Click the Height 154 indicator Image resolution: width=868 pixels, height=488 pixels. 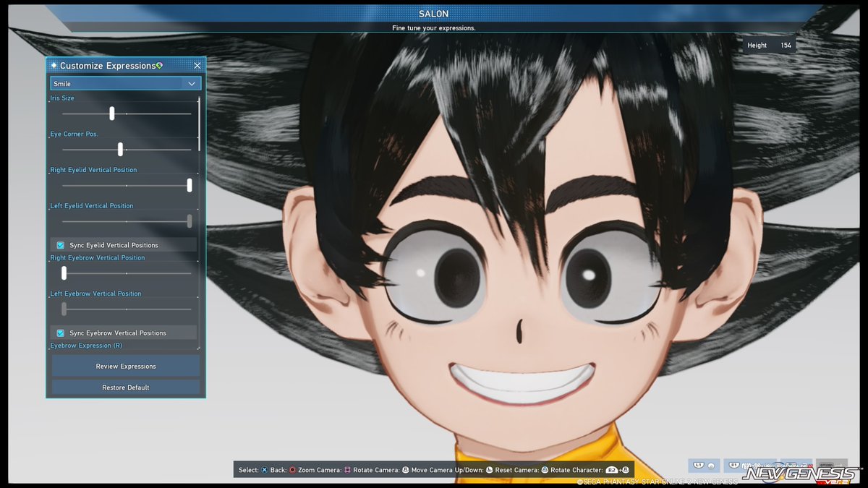[770, 46]
